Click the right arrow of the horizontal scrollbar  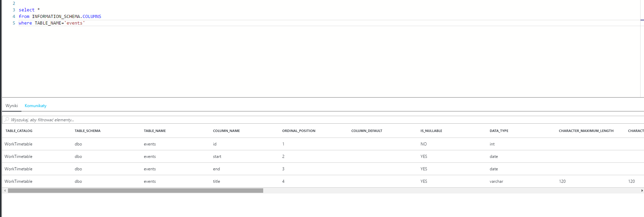[642, 190]
